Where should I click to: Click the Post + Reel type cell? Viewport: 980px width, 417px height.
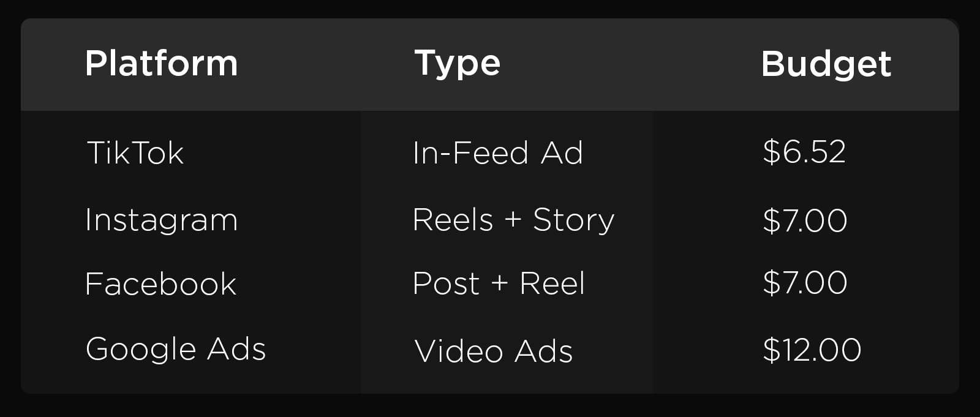(499, 284)
